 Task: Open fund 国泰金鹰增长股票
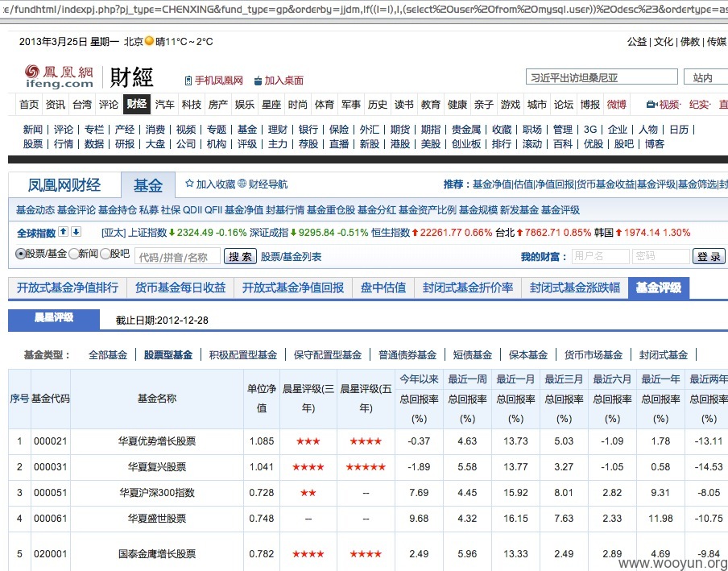pos(157,554)
